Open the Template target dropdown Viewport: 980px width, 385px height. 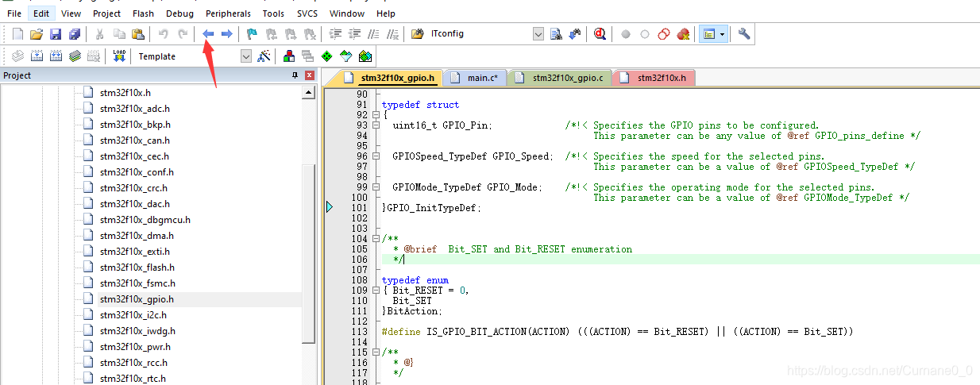245,56
